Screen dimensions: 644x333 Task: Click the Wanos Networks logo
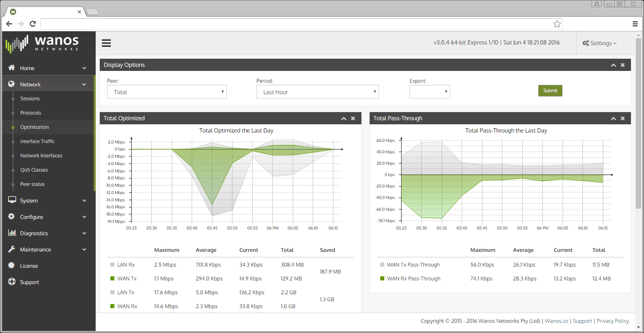point(42,44)
